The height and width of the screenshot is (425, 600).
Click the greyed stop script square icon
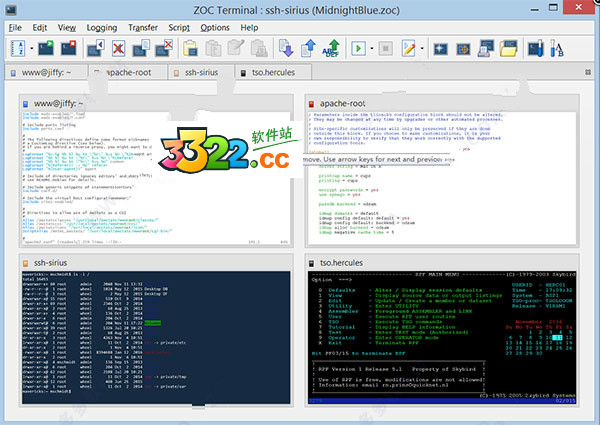385,49
